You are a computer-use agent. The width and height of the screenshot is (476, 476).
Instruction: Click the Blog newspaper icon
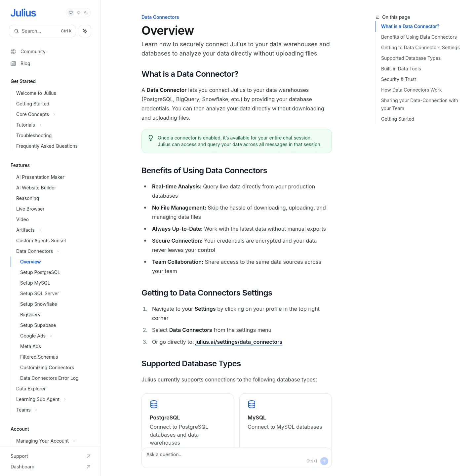[13, 63]
